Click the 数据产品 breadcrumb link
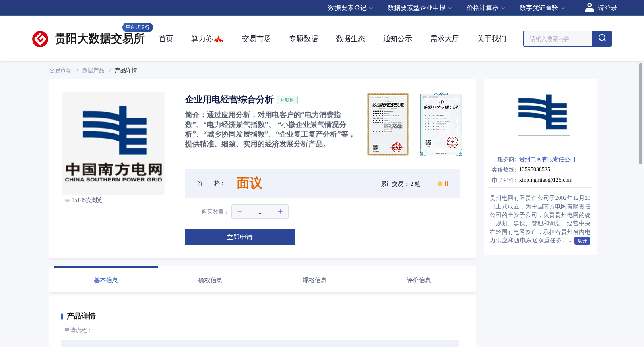This screenshot has height=347, width=644. [93, 71]
